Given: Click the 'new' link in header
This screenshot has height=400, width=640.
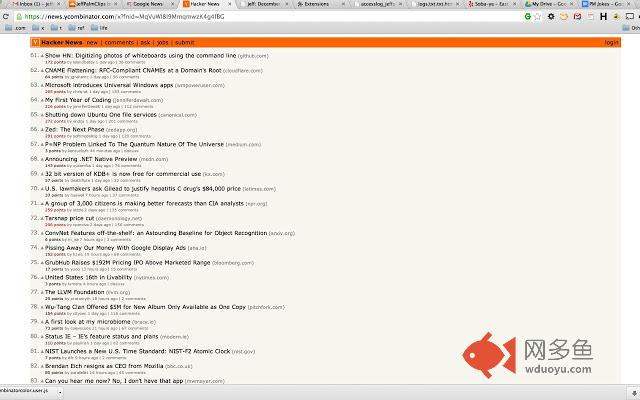Looking at the screenshot, I should click(x=92, y=42).
